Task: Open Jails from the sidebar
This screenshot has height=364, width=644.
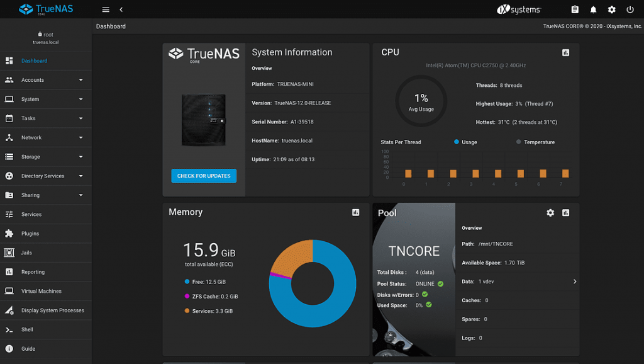Action: pos(45,253)
